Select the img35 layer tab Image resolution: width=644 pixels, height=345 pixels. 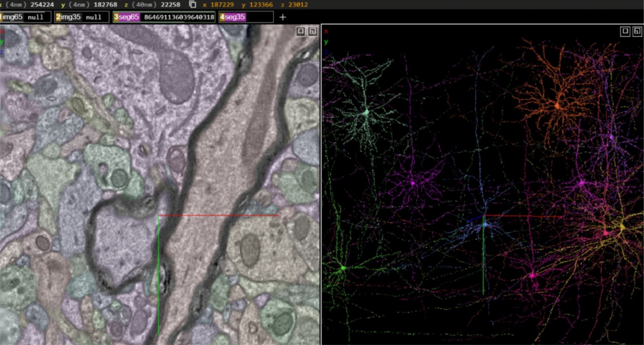click(71, 17)
